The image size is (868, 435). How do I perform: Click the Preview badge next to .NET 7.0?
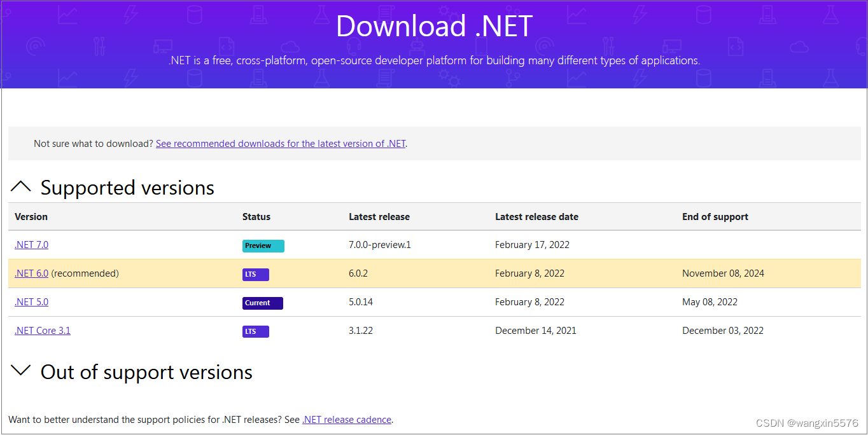click(263, 245)
